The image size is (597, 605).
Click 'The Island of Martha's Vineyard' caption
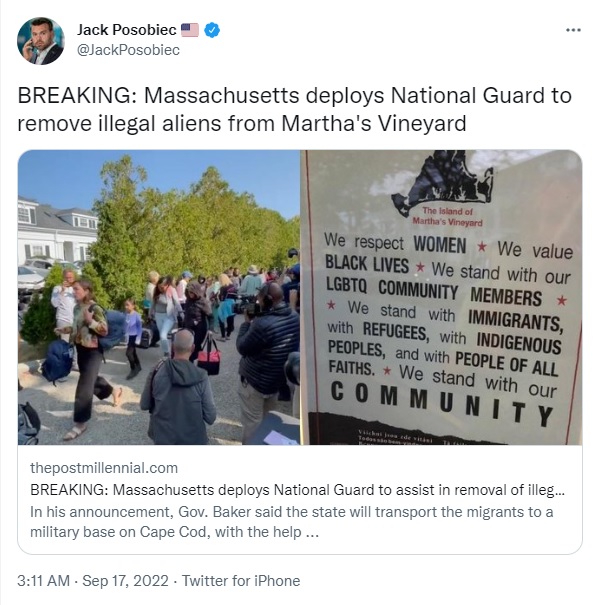[x=447, y=216]
